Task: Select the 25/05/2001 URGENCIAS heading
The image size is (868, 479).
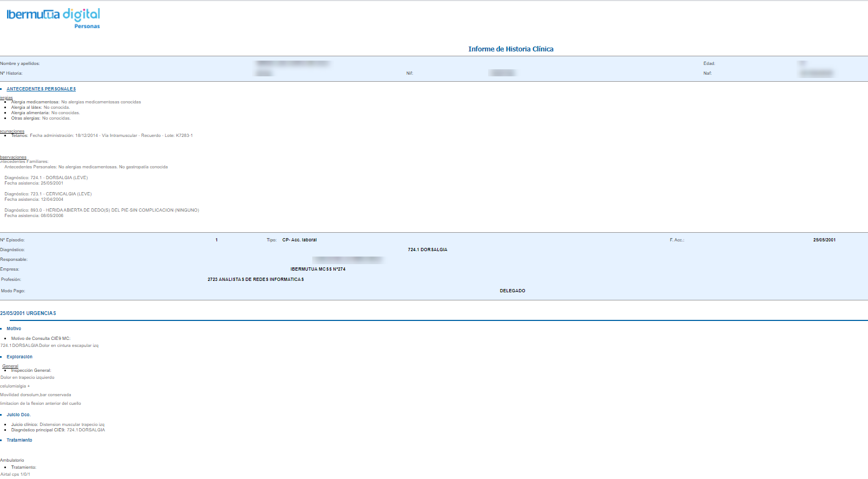Action: point(28,313)
